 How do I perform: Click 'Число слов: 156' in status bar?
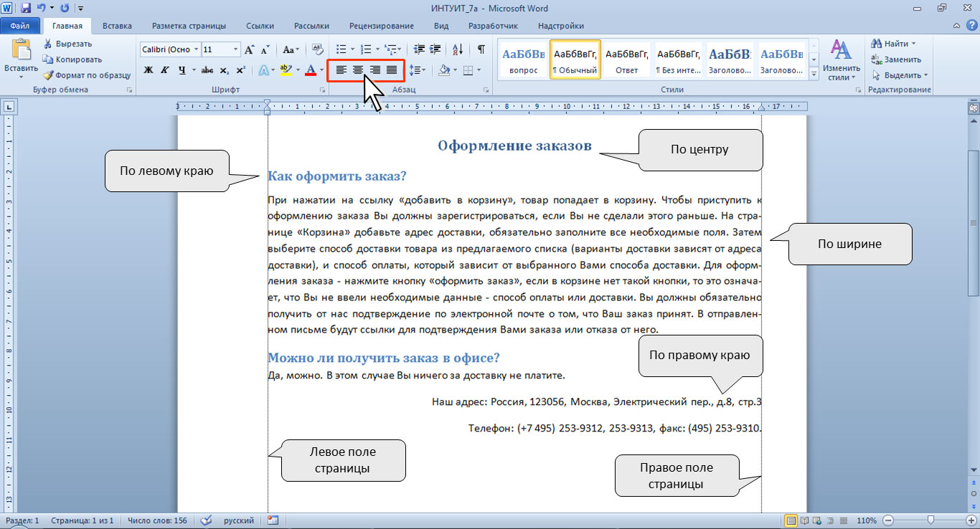click(x=156, y=520)
